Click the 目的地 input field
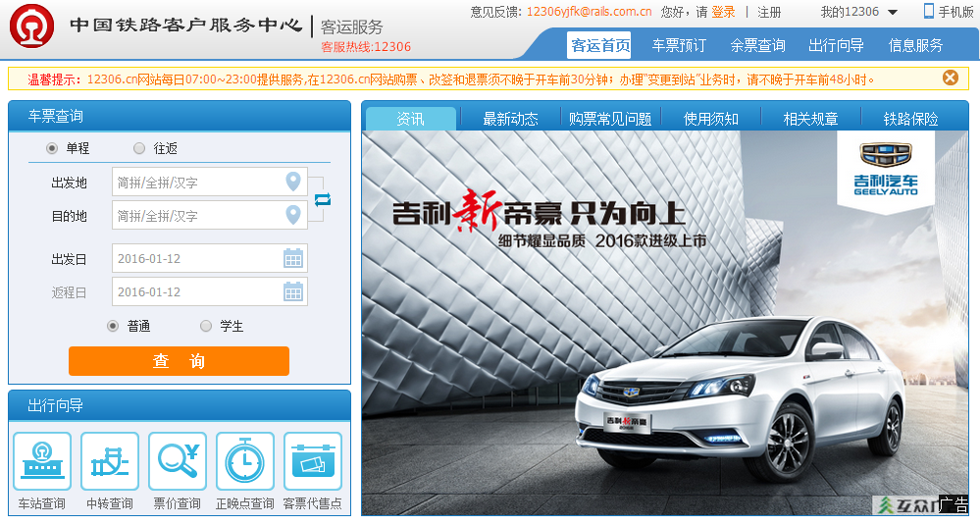The image size is (980, 525). tap(209, 215)
